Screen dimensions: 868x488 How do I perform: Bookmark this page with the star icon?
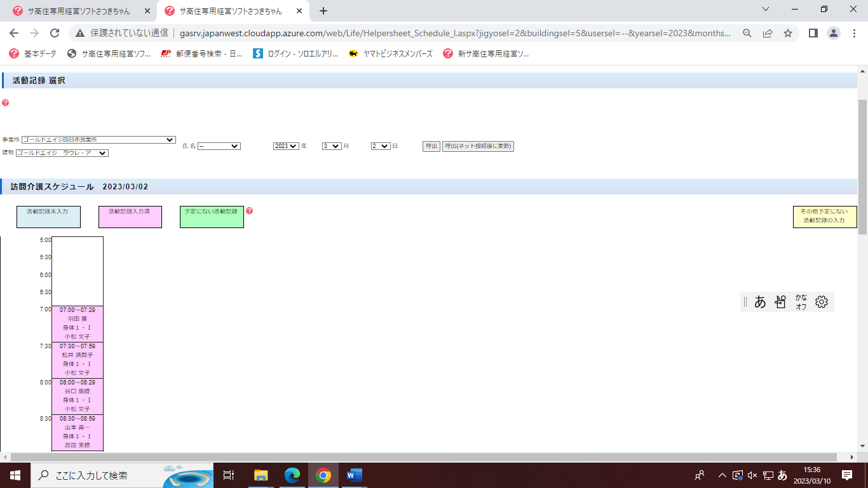(x=788, y=33)
